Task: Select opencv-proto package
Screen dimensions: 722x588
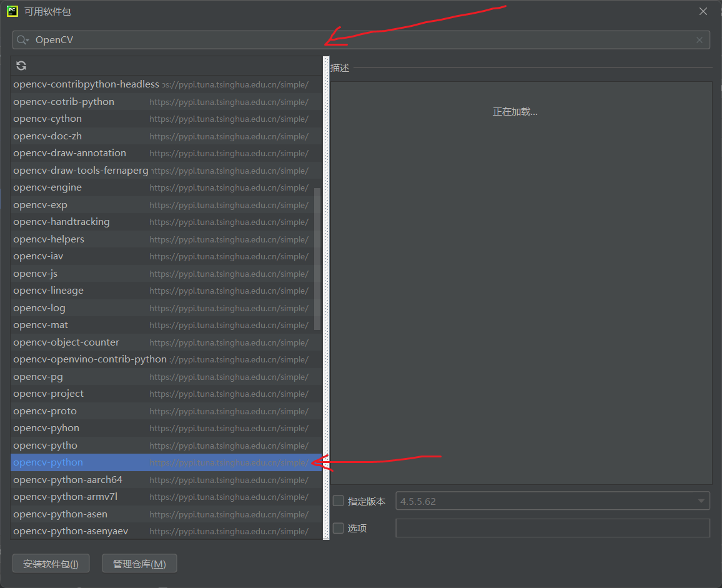Action: coord(166,411)
